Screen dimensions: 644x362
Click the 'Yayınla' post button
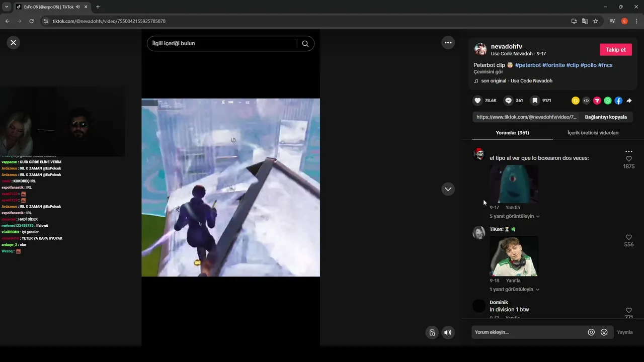(x=625, y=332)
